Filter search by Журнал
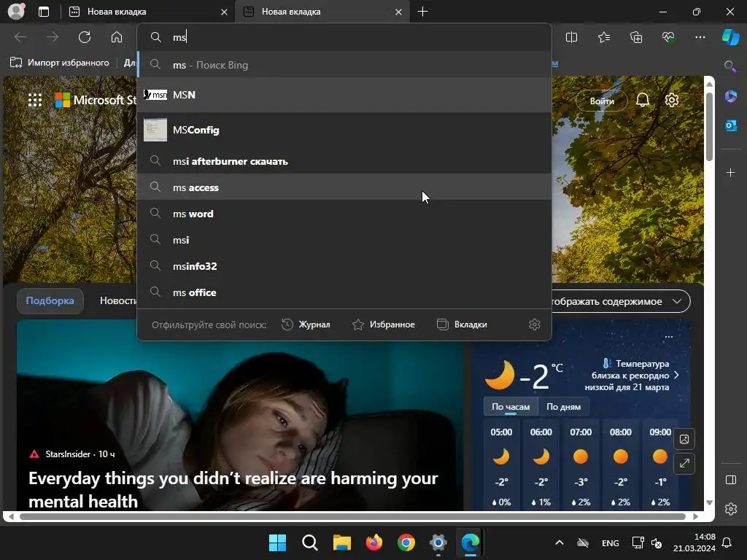Image resolution: width=747 pixels, height=560 pixels. coord(306,324)
